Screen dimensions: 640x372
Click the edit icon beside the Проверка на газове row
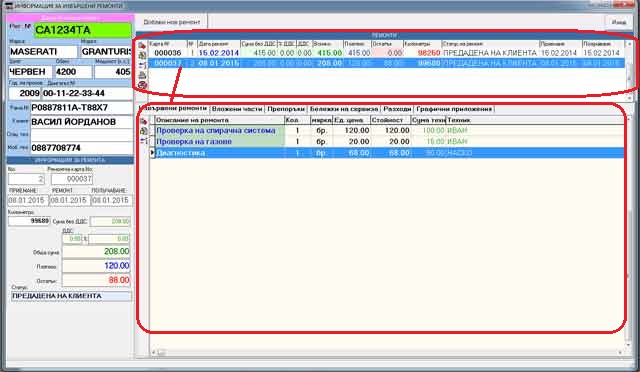click(143, 141)
